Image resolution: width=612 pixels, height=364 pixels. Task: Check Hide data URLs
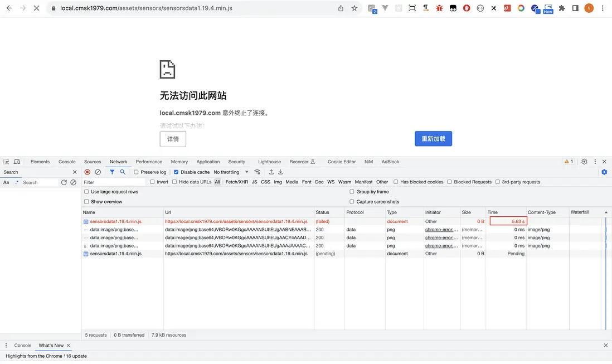tap(174, 182)
